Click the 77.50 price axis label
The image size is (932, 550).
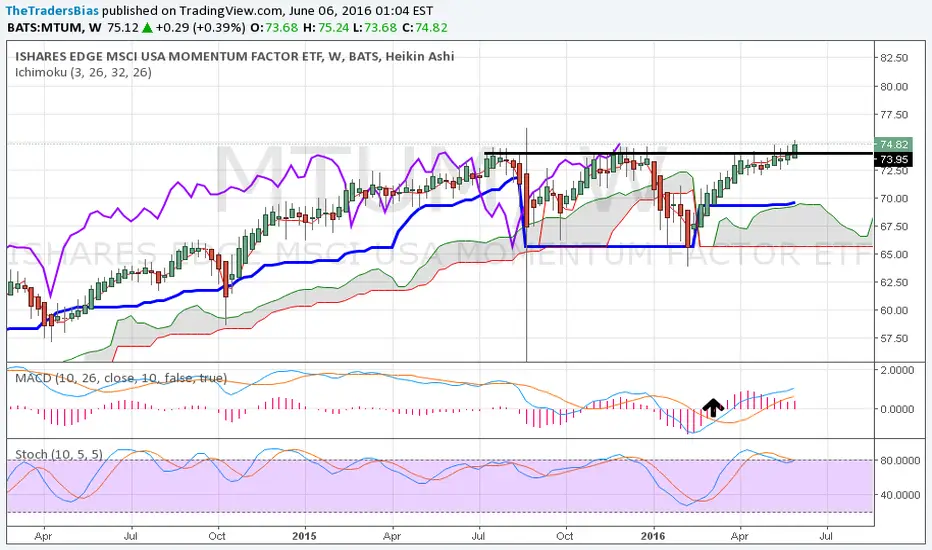[x=894, y=114]
